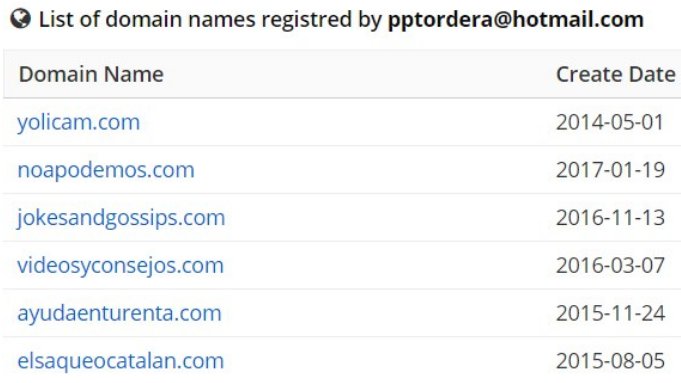This screenshot has height=383, width=681.
Task: Click the 2016-03-07 create date cell
Action: click(x=610, y=265)
